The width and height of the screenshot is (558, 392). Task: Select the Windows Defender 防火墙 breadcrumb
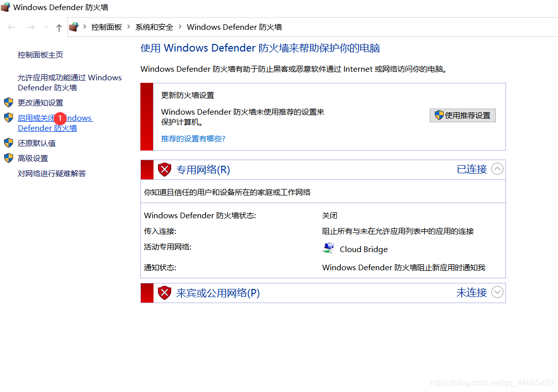[x=234, y=27]
